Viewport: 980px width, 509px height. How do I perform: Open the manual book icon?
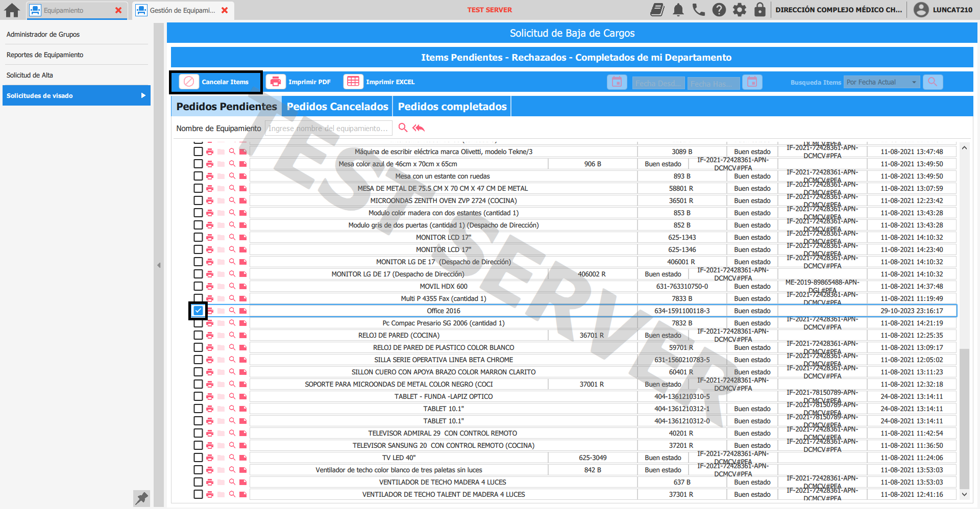click(x=657, y=10)
